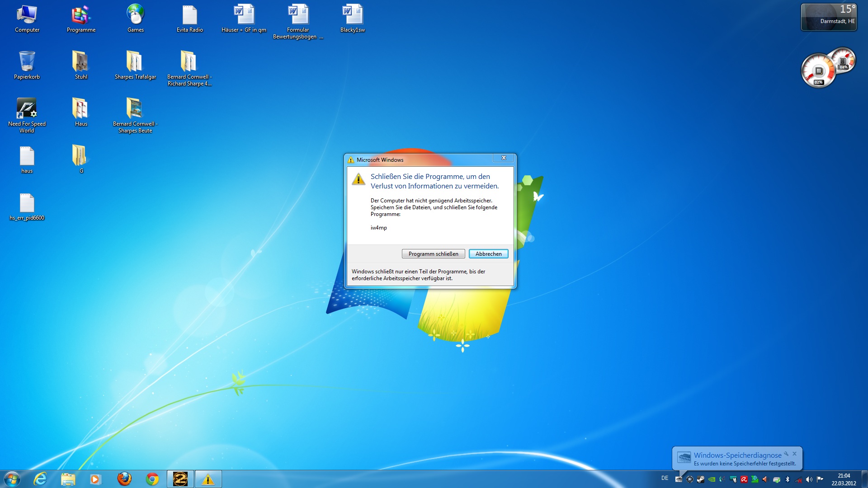Click the Steam tray icon
868x488 pixels.
(x=701, y=479)
